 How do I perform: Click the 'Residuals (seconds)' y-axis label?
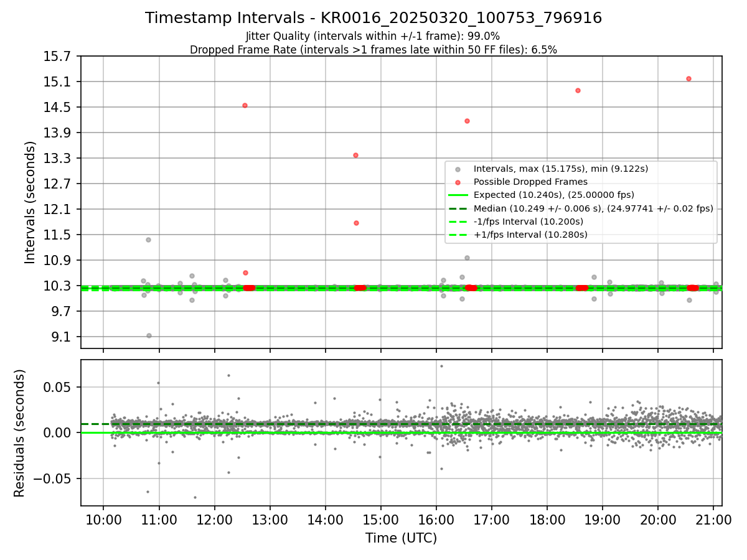tap(20, 433)
